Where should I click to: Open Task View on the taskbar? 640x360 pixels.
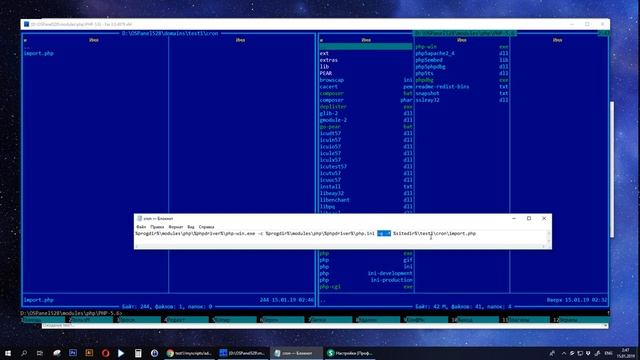point(40,353)
